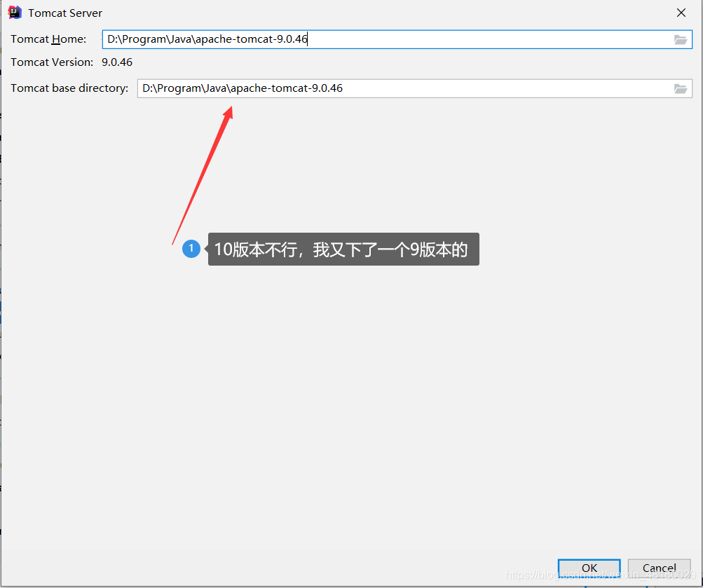Browse folder for Tomcat Home

pyautogui.click(x=680, y=40)
